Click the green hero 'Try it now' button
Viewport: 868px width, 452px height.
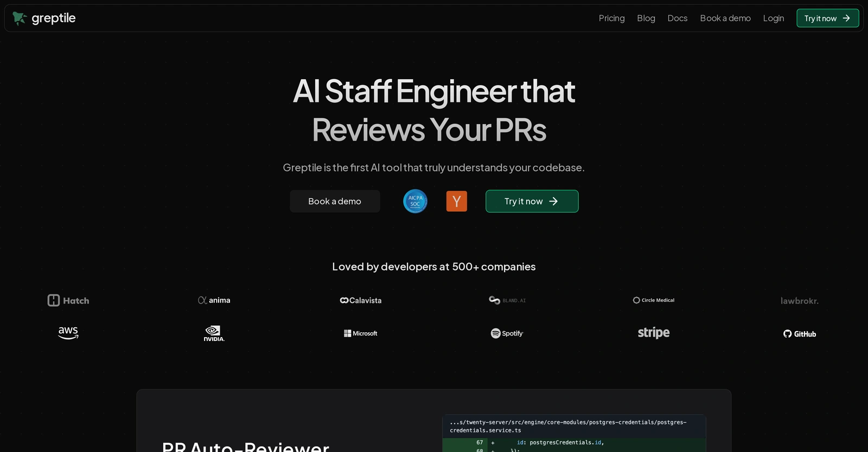tap(532, 201)
